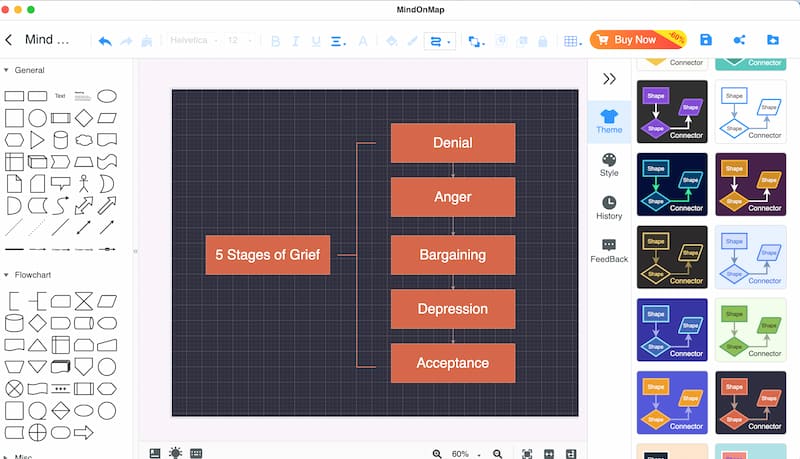Toggle the grid view icon
Image resolution: width=800 pixels, height=459 pixels.
point(196,453)
